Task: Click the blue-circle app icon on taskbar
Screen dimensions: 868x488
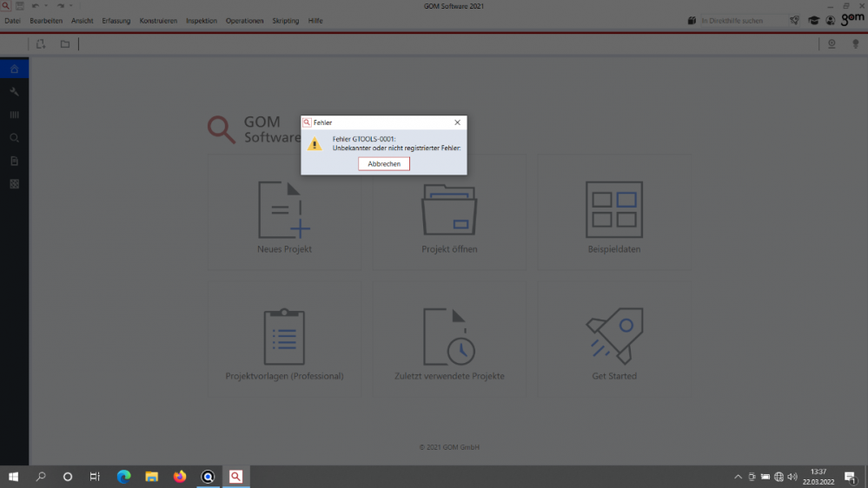Action: click(208, 477)
